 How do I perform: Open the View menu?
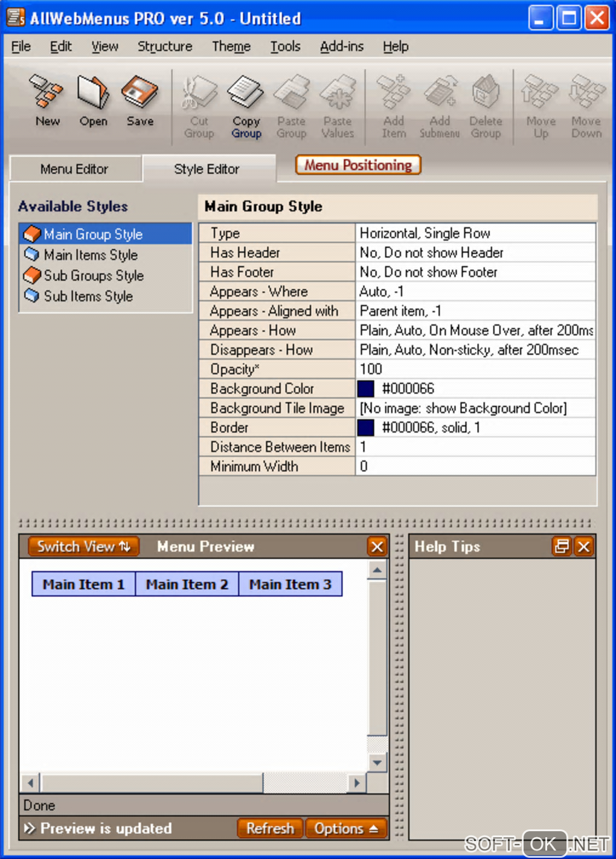(104, 47)
